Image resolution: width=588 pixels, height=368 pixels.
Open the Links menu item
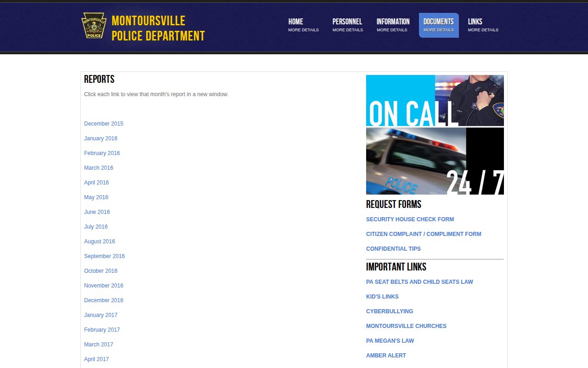point(483,25)
